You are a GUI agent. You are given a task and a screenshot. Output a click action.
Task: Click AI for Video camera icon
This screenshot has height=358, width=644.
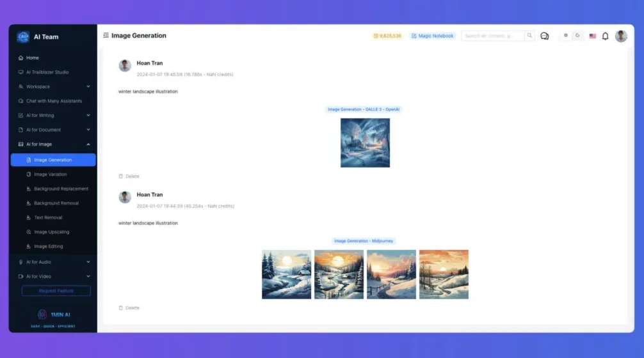coord(20,276)
